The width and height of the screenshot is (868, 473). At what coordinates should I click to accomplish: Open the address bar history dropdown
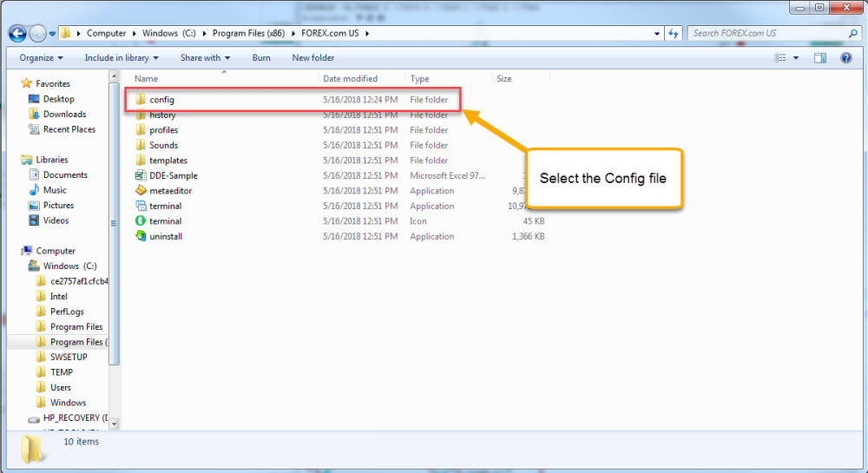point(657,33)
